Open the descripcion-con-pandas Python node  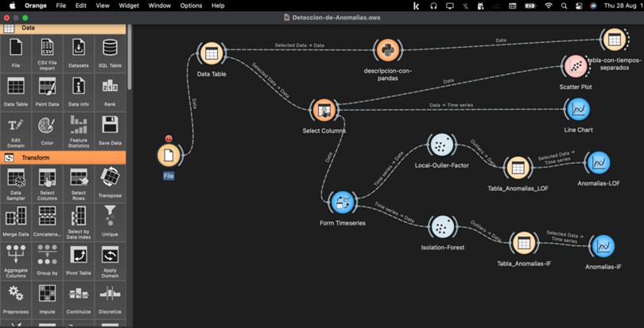[x=386, y=51]
